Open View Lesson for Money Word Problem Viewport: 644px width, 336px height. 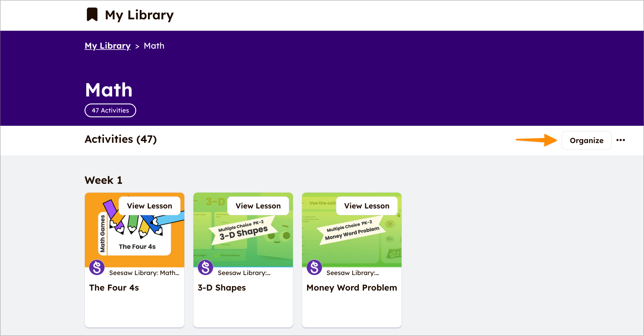click(367, 206)
